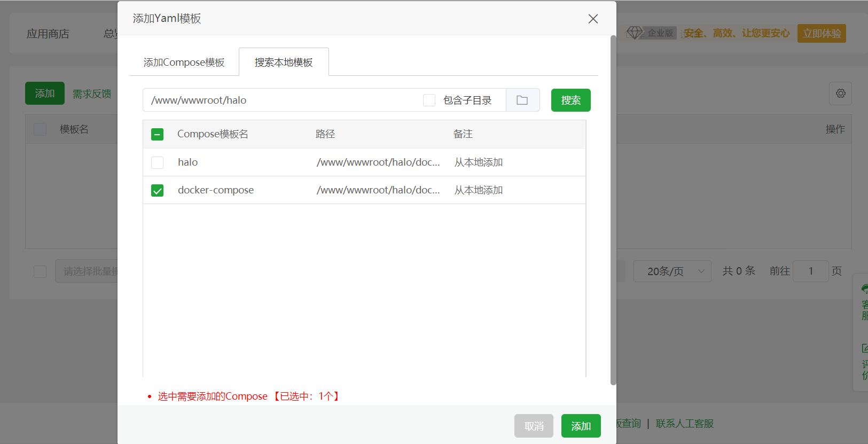Screen dimensions: 868x444
Task: Click the path input /www/wwwroot/halo
Action: [283, 100]
